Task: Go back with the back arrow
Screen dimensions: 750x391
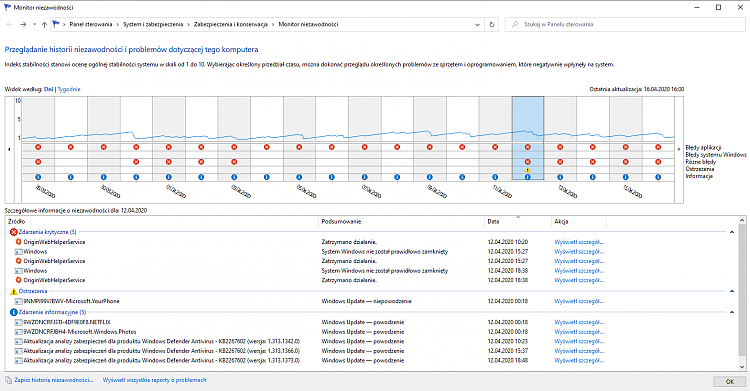Action: (x=9, y=24)
